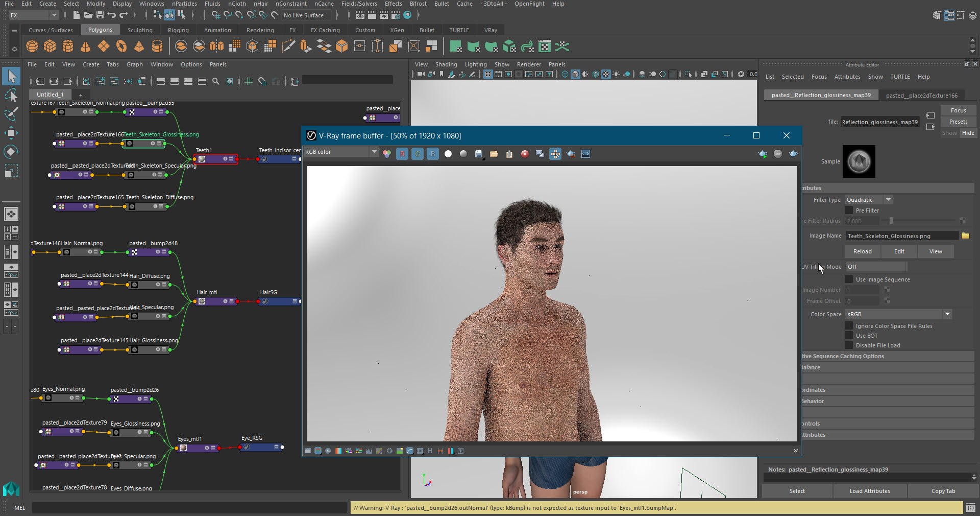Pick the Lasso select tool
The width and height of the screenshot is (980, 516).
[x=11, y=96]
